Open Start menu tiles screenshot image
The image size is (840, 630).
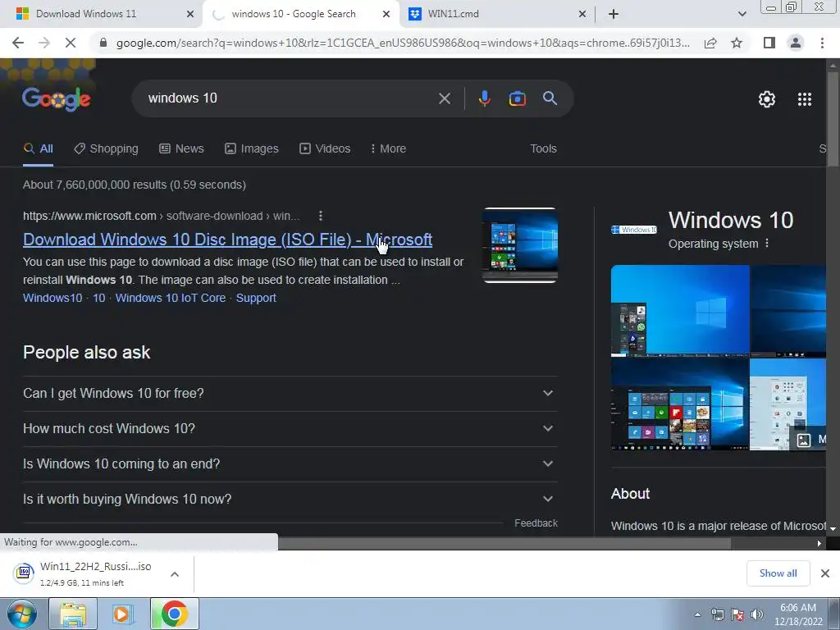680,404
